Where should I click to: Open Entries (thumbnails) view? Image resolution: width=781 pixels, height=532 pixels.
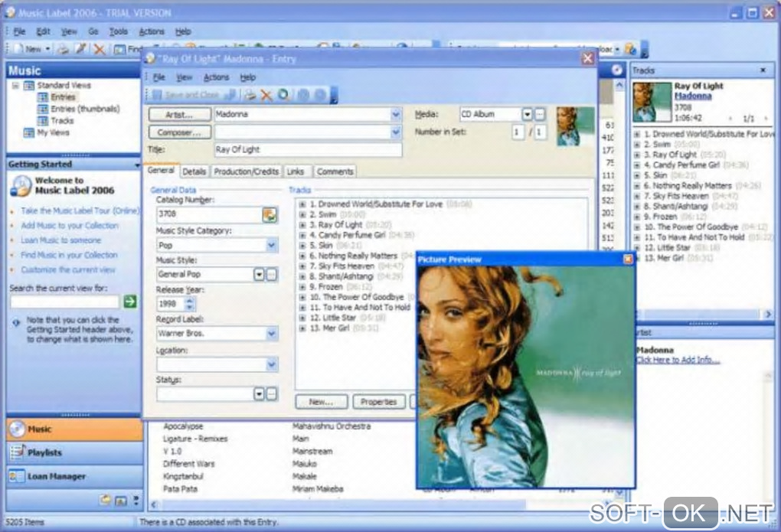85,109
